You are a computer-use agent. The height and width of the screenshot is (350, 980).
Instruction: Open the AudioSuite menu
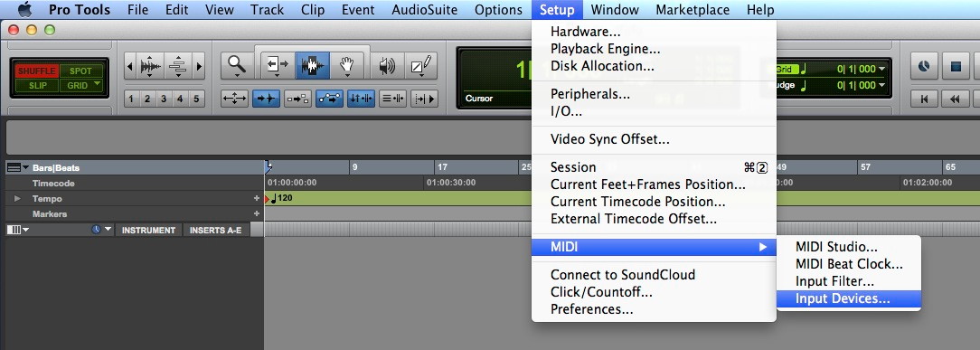pos(424,10)
